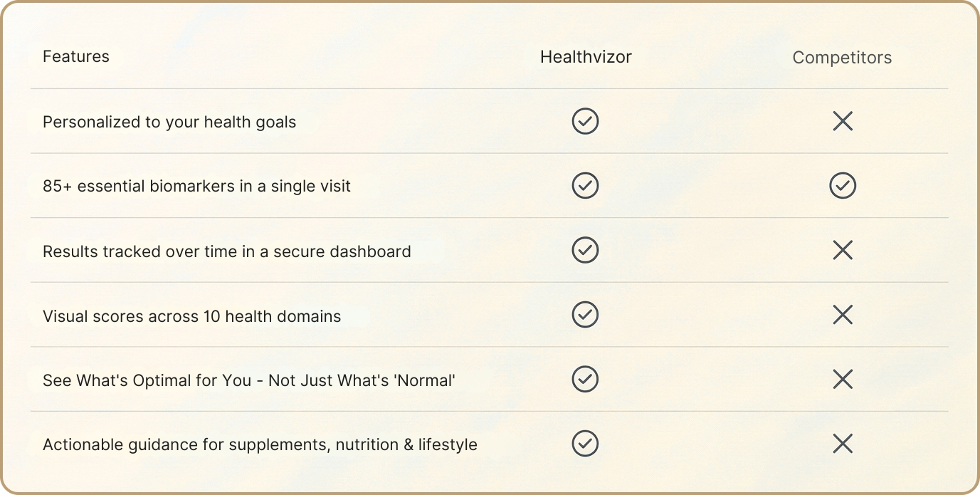The image size is (980, 495).
Task: Click 'Visual scores across 10 health domains'
Action: pos(192,316)
